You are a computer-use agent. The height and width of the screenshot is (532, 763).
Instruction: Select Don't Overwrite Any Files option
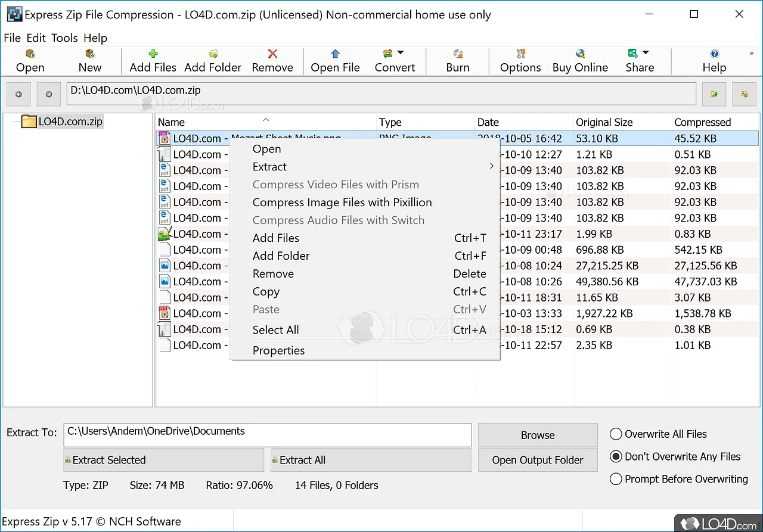click(676, 457)
